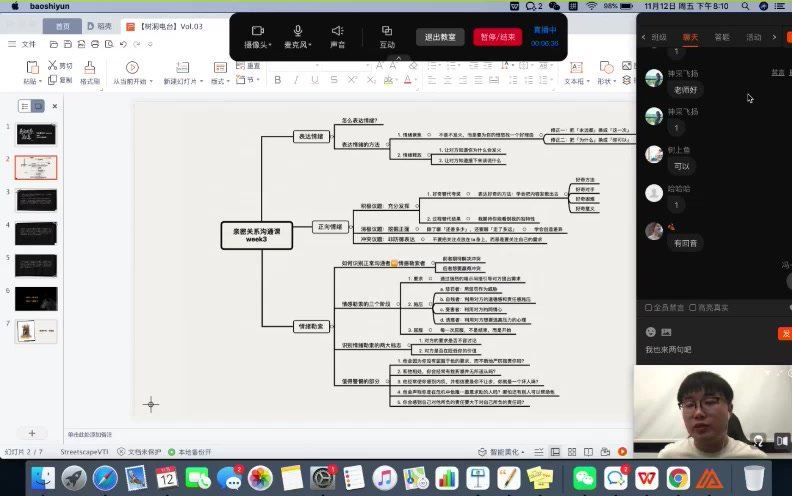Click the 剪切 cut button
Image resolution: width=792 pixels, height=496 pixels.
pyautogui.click(x=60, y=65)
